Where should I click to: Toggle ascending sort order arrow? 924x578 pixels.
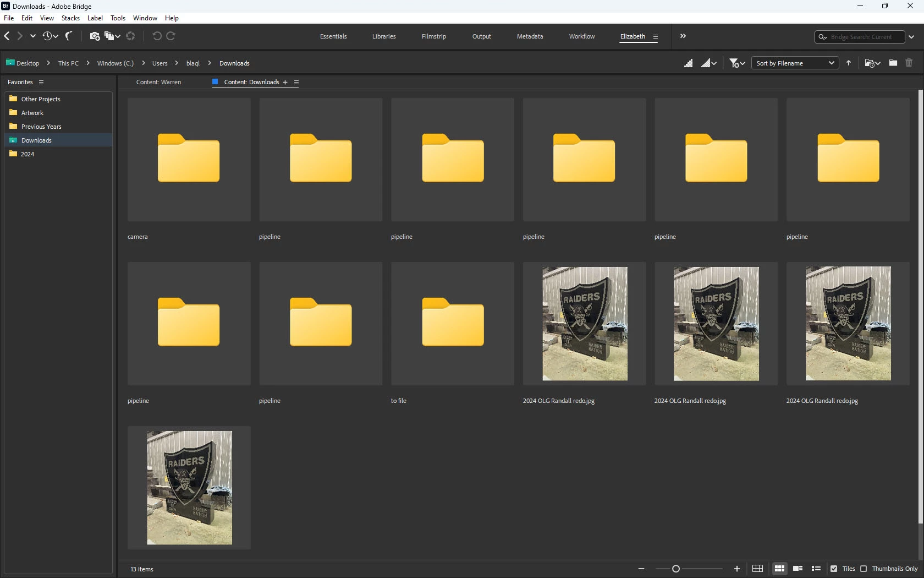tap(849, 63)
